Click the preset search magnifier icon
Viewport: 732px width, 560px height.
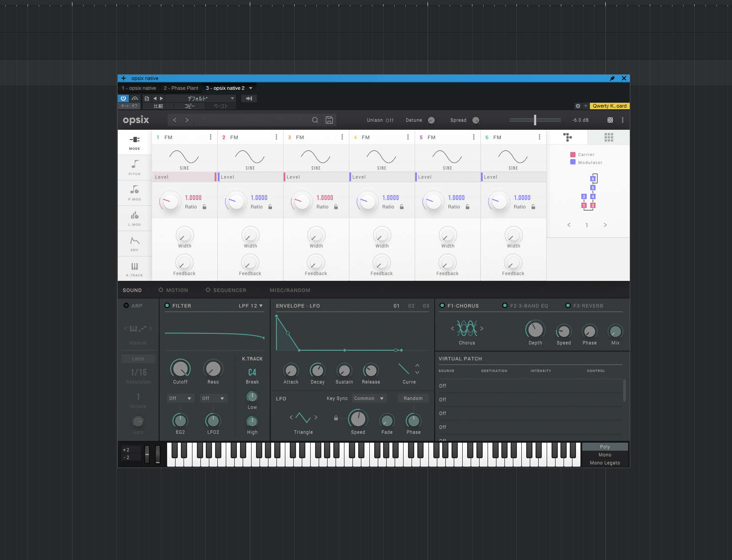point(315,120)
